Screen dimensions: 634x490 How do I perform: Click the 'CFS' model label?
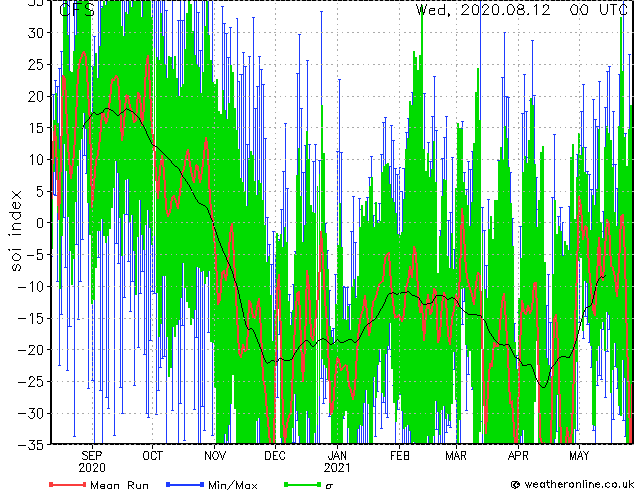pos(77,10)
